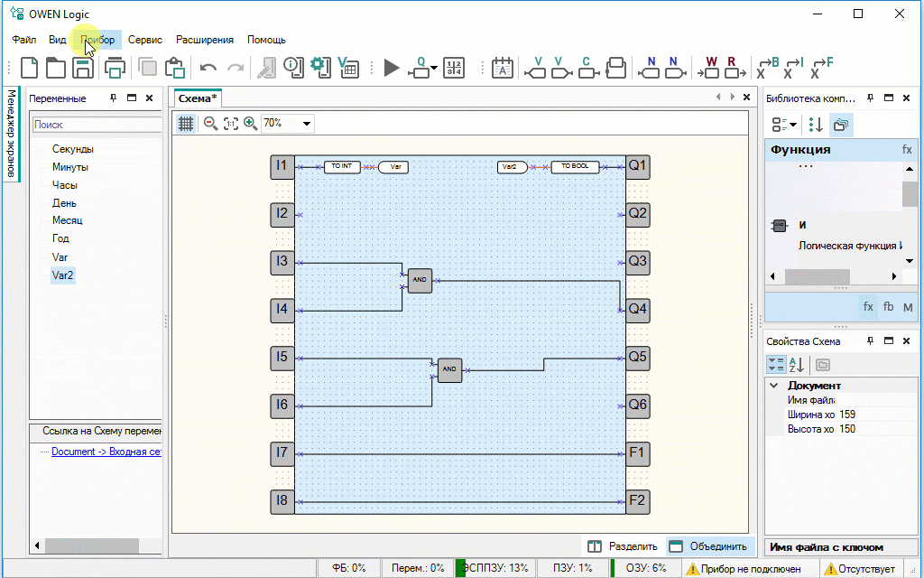Click the undo arrow icon
This screenshot has width=924, height=578.
(208, 68)
